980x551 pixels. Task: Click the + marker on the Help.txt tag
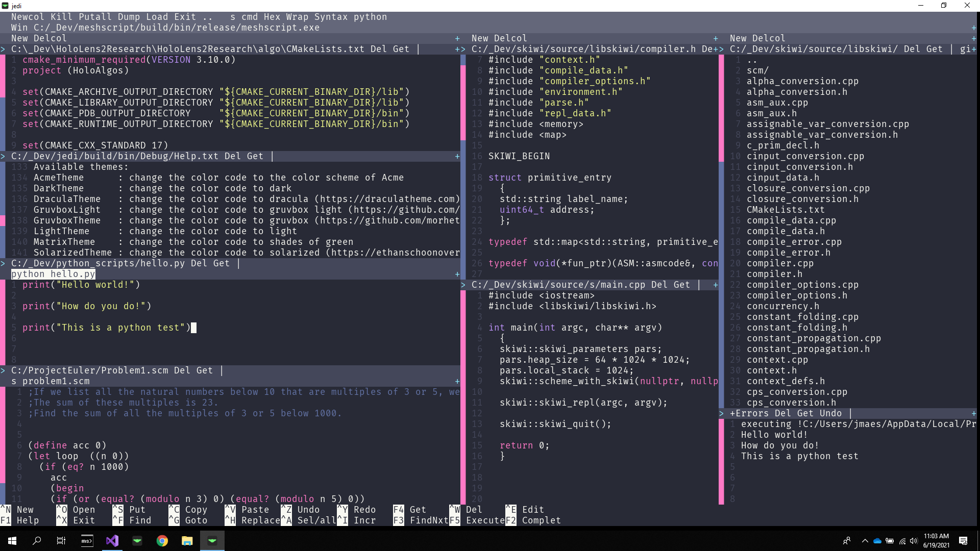point(457,157)
